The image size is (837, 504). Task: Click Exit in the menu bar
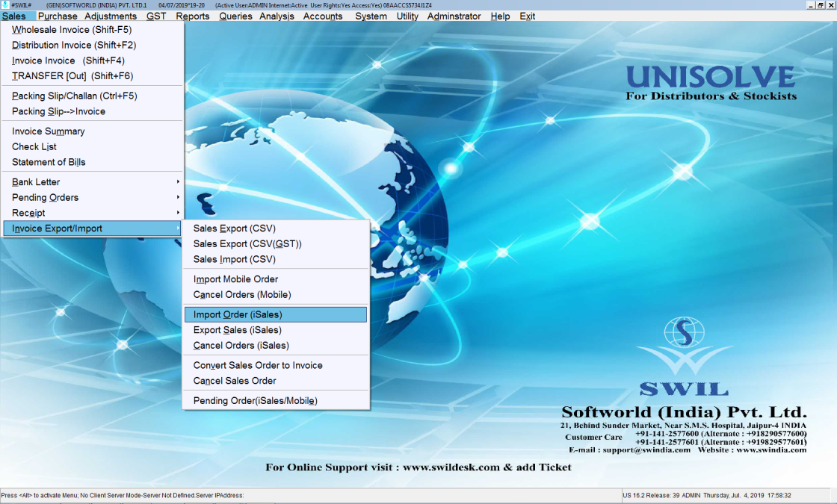click(x=528, y=16)
